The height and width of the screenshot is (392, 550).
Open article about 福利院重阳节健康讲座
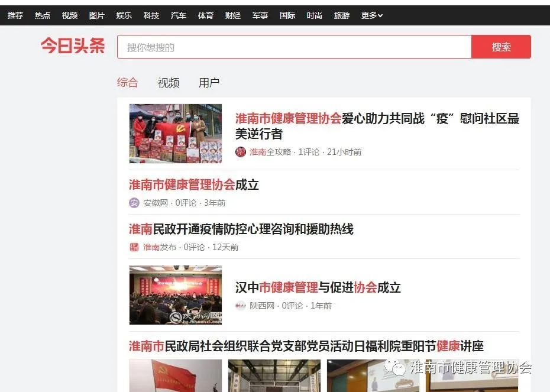[306, 346]
